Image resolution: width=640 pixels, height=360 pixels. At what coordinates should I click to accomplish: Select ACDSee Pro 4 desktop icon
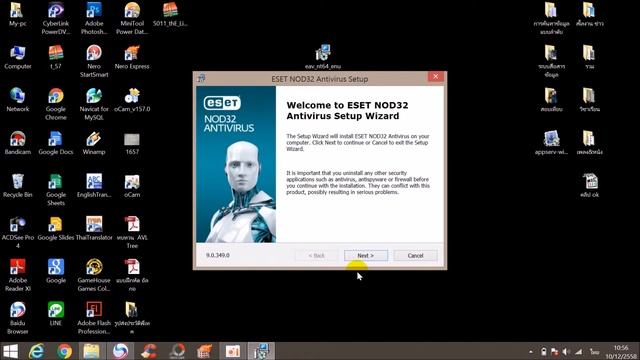18,233
